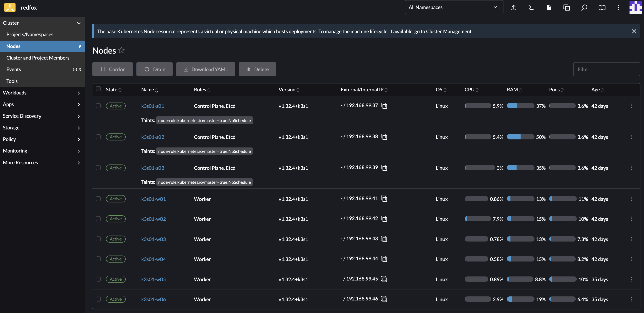Open the Import YAML upload icon

514,7
